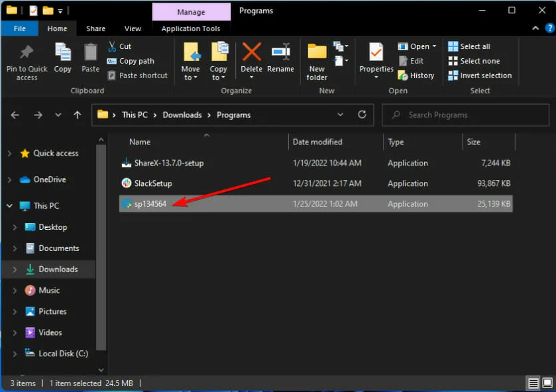Screen dimensions: 556x392
Task: Click the Manage contextual tab
Action: (191, 12)
